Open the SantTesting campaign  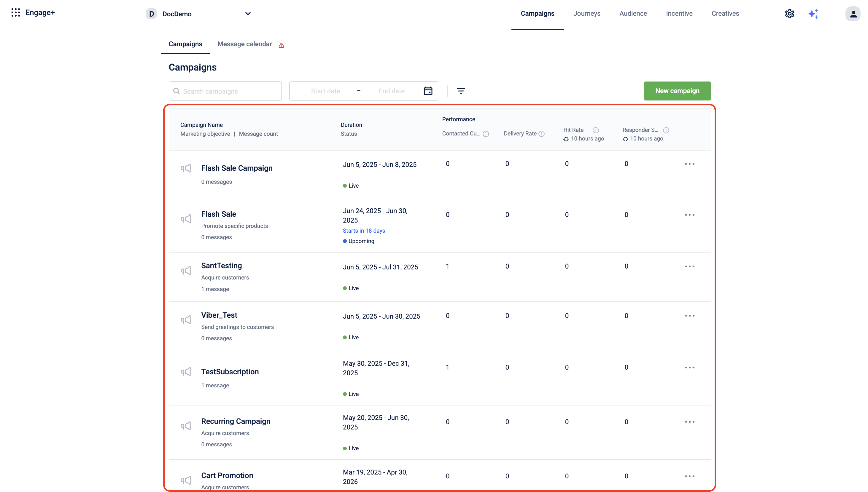click(x=222, y=266)
